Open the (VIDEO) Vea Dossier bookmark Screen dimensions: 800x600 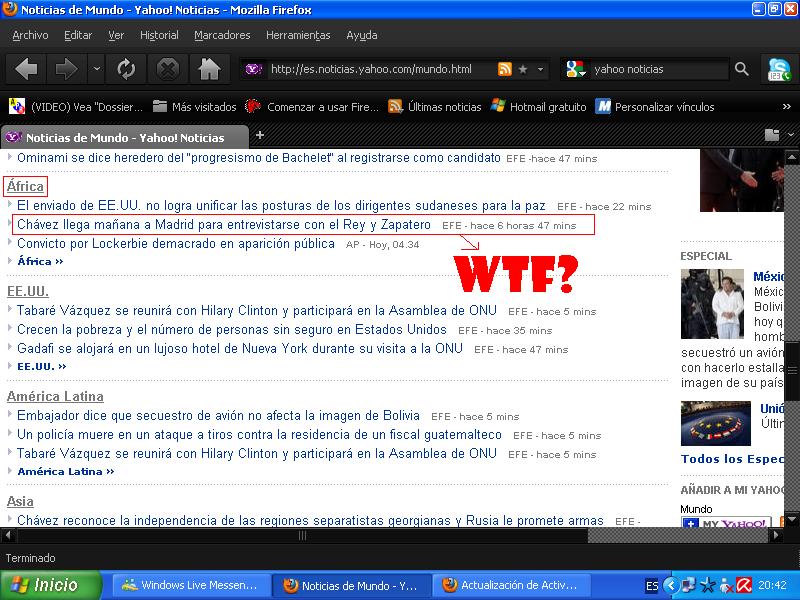77,107
